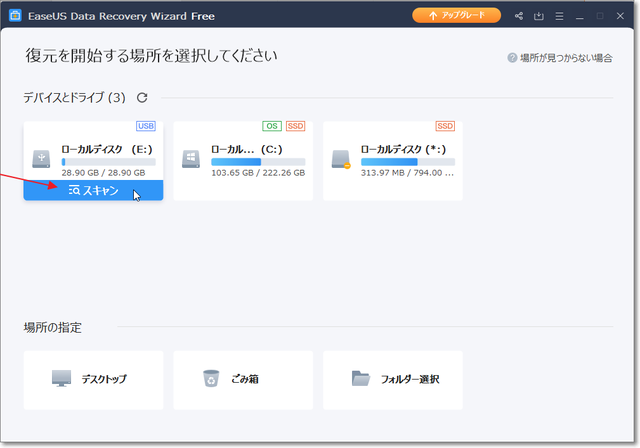Click the folder icon in フォルダー選択

pyautogui.click(x=361, y=379)
